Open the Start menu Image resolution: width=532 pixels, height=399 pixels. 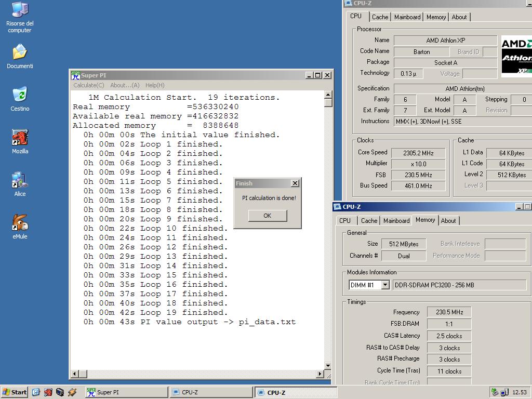14,392
